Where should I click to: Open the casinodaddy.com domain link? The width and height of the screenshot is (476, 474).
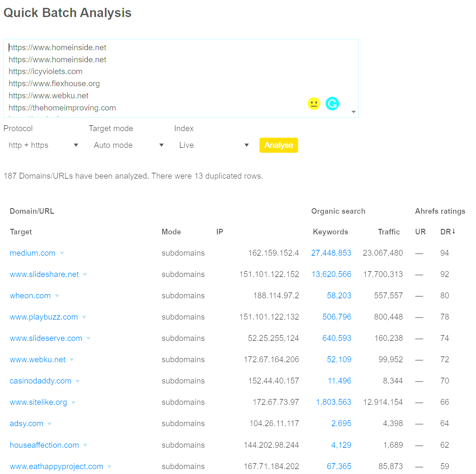point(41,381)
